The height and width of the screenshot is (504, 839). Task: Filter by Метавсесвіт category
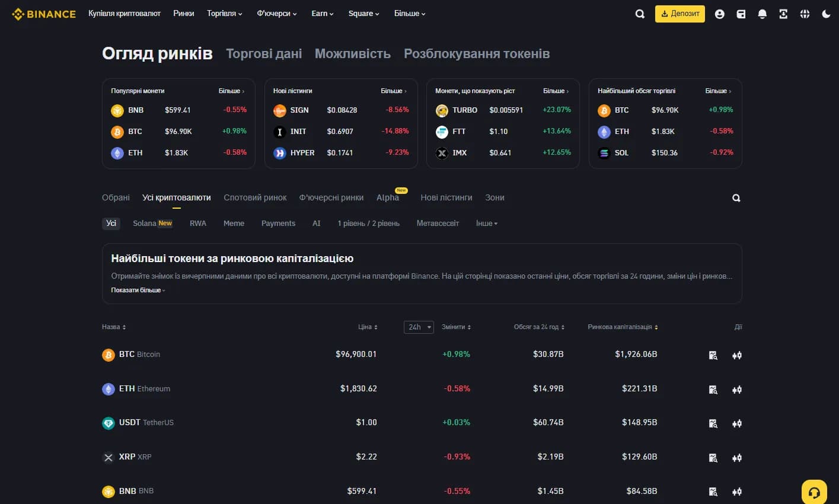(438, 224)
